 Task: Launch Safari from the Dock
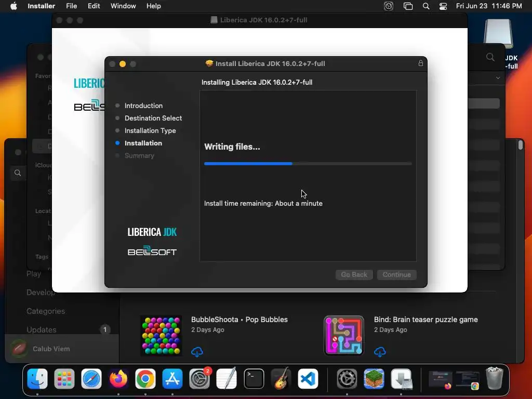91,378
